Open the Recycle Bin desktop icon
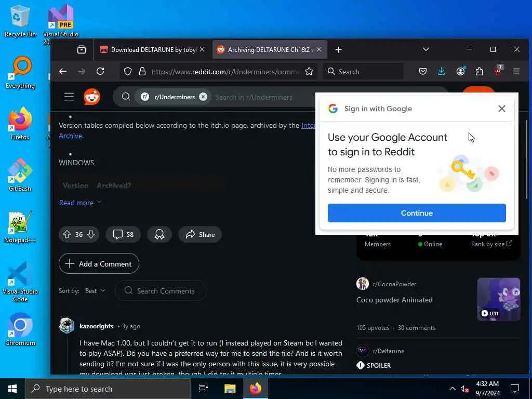This screenshot has height=399, width=532. (20, 21)
